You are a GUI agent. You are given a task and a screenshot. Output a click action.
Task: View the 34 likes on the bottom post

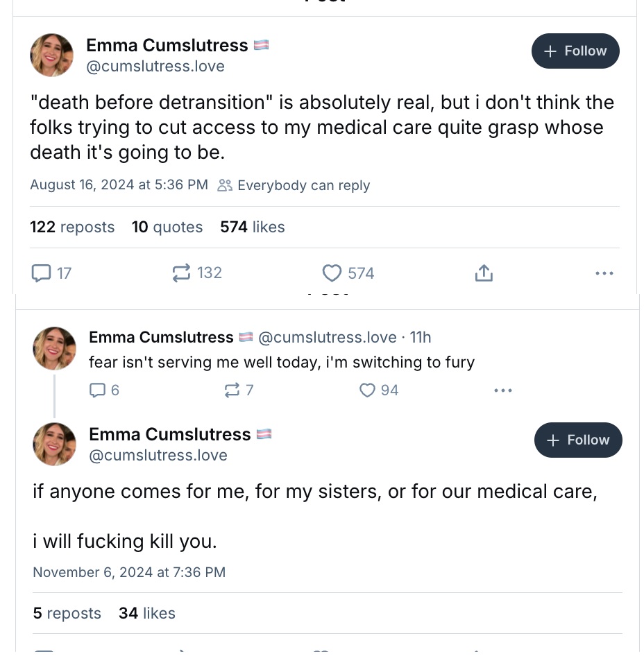coord(147,613)
